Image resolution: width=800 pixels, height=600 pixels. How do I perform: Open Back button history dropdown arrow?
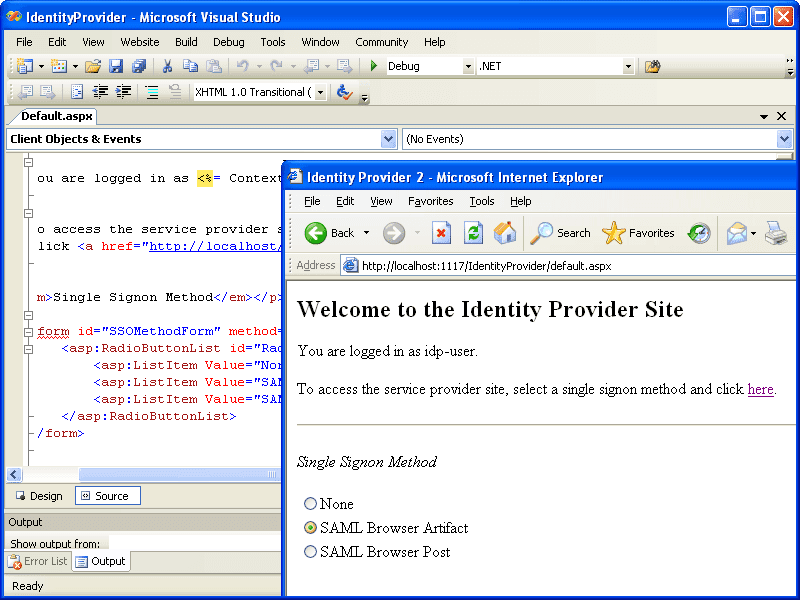click(x=366, y=233)
